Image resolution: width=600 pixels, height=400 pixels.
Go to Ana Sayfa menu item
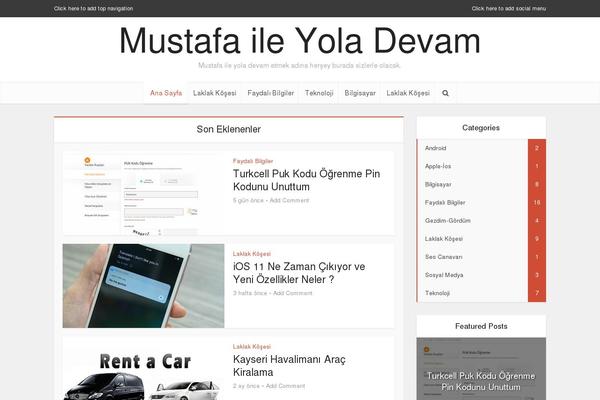click(166, 93)
